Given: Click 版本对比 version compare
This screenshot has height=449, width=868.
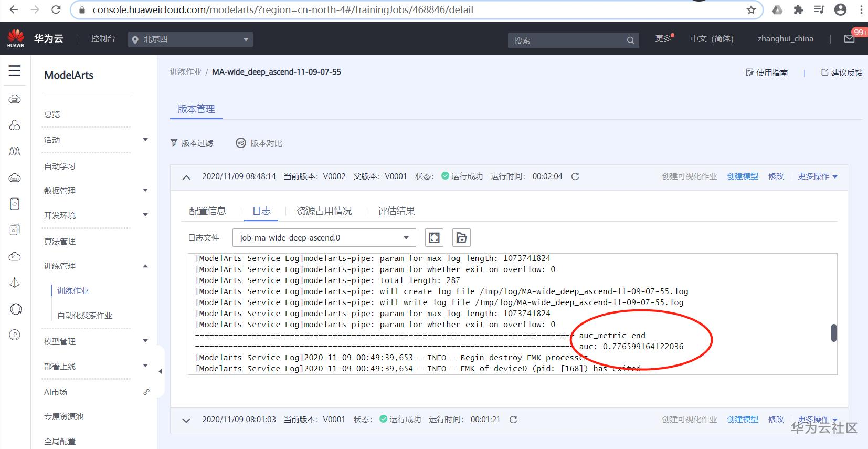Looking at the screenshot, I should coord(259,143).
